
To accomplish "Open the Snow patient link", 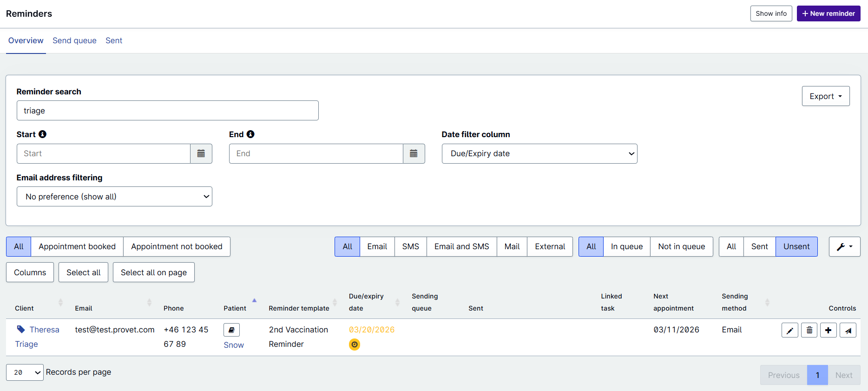I will click(x=234, y=345).
